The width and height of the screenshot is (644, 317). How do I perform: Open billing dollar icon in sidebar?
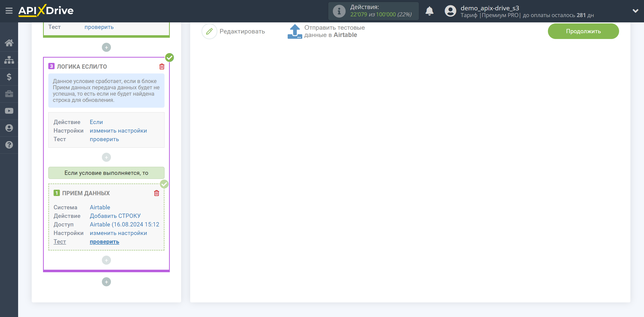pos(9,77)
